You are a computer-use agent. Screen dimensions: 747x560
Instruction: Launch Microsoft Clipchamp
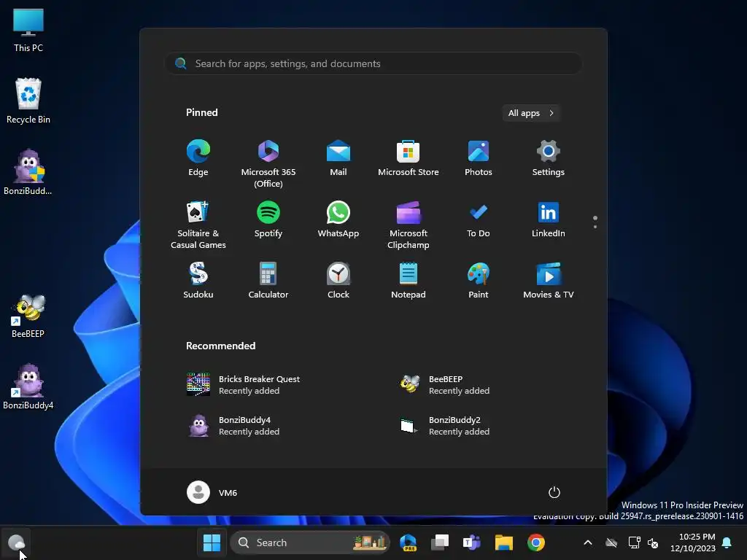[409, 225]
